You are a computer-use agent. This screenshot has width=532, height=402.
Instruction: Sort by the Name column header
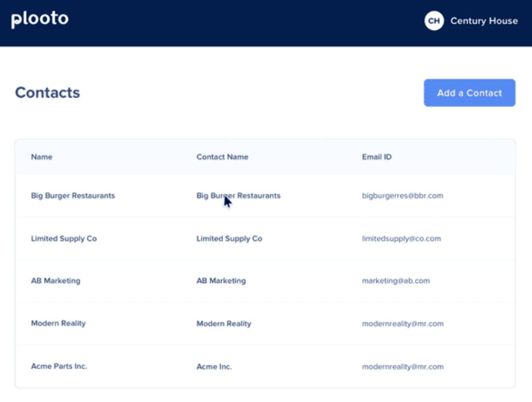(41, 157)
